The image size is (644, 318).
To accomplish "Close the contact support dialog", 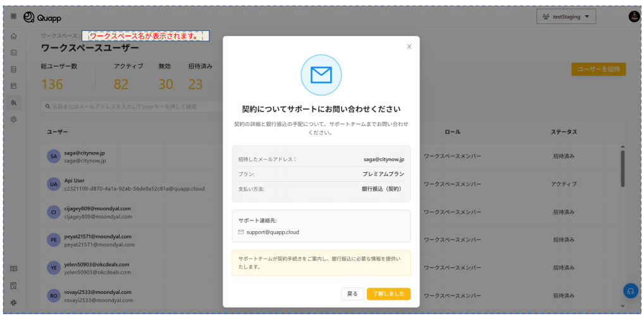I will point(409,46).
